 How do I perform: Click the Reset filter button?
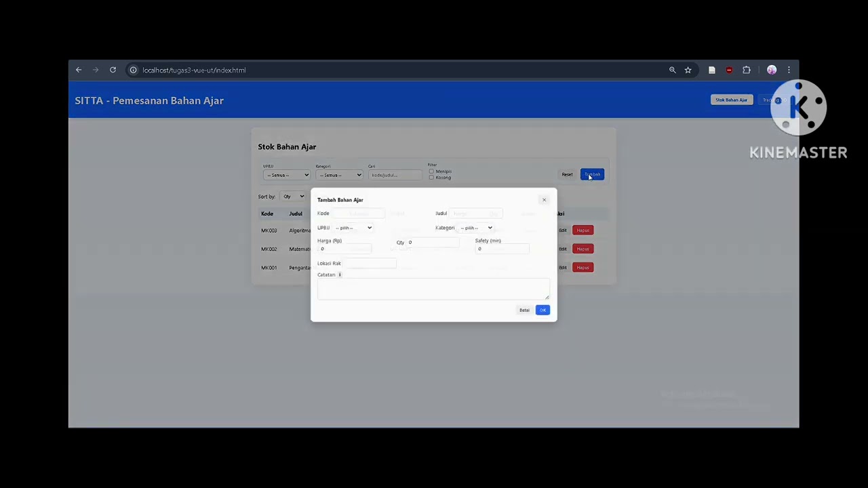(567, 174)
